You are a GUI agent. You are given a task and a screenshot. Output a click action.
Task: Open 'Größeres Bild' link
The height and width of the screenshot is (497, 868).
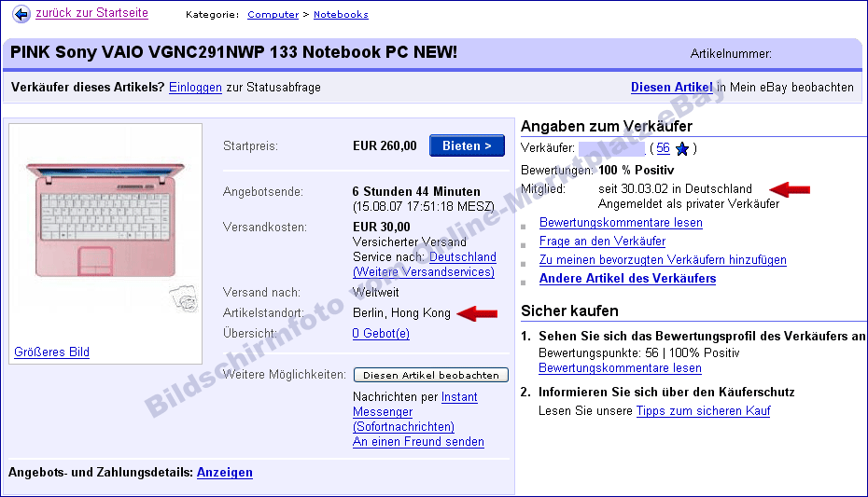tap(51, 352)
